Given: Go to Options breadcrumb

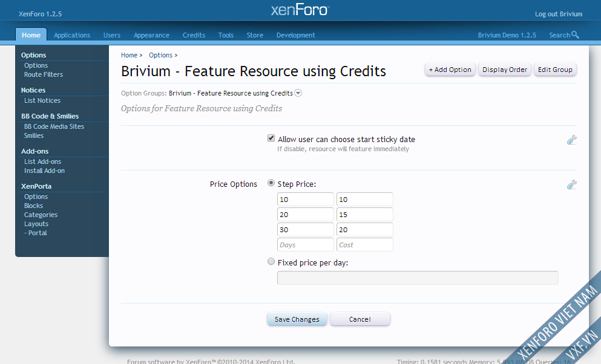Looking at the screenshot, I should coord(160,55).
